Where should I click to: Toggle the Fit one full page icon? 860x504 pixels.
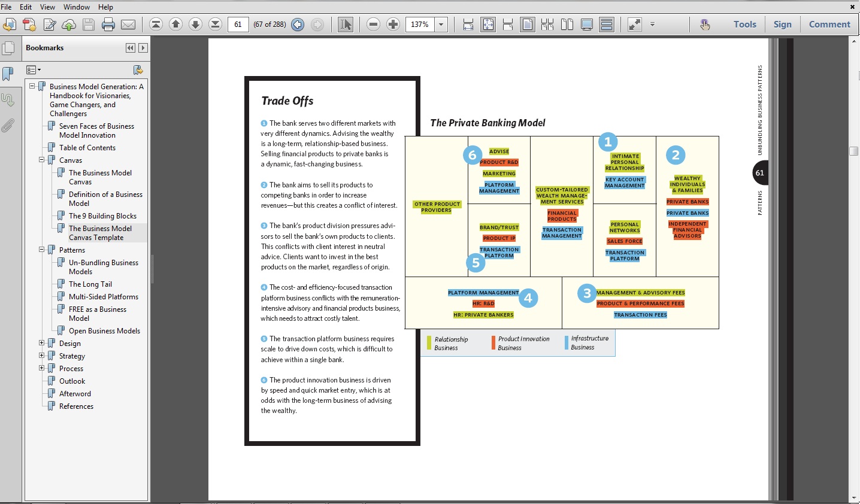pos(488,25)
